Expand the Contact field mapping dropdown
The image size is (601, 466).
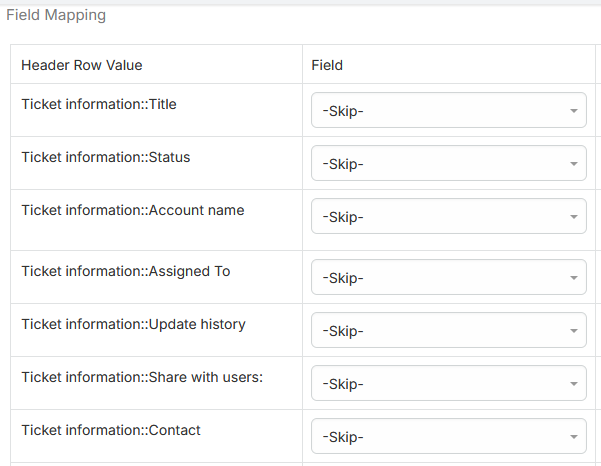(x=448, y=436)
